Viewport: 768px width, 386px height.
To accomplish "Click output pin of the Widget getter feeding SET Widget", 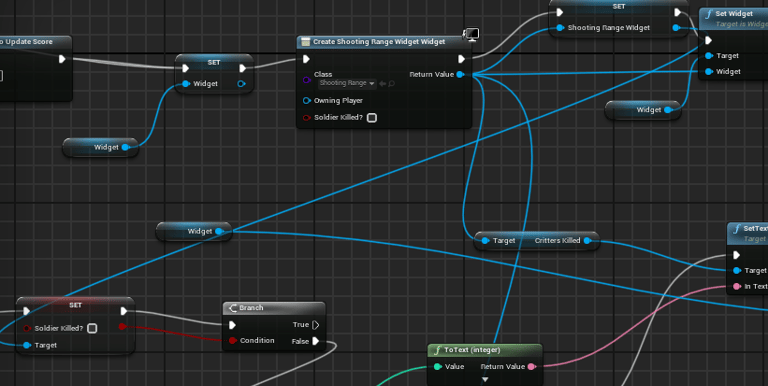I will click(x=125, y=147).
